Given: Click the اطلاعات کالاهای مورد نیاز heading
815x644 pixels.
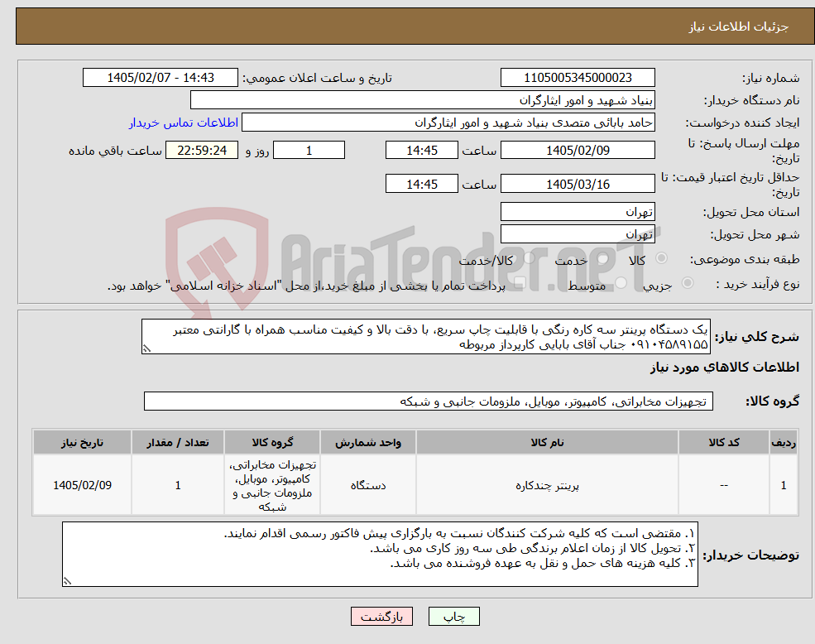Looking at the screenshot, I should pos(725,368).
